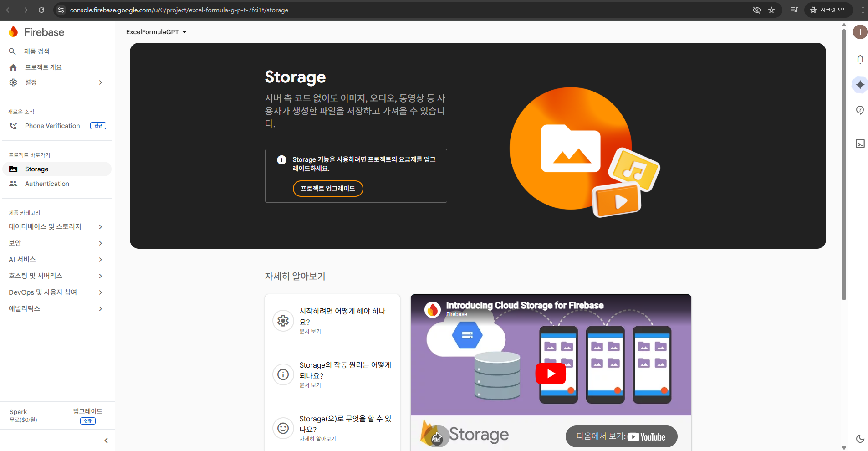Bookmark this page with star icon
Screen dimensions: 868x451
771,10
